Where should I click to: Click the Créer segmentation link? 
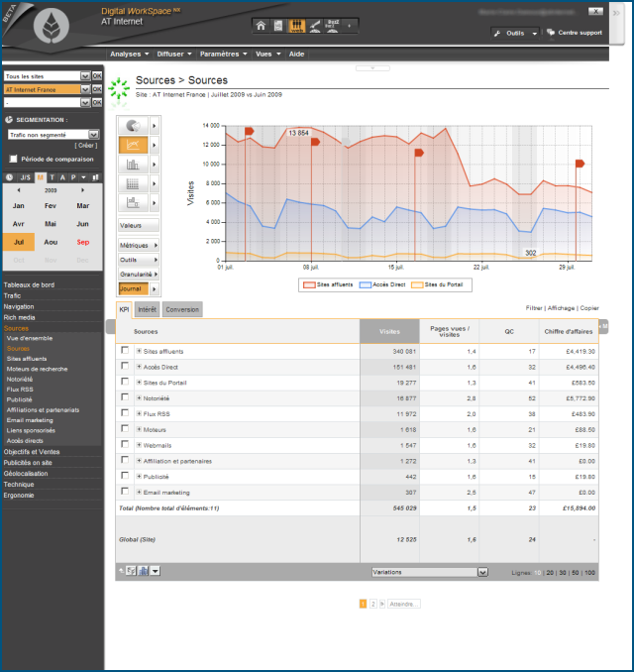tap(85, 146)
